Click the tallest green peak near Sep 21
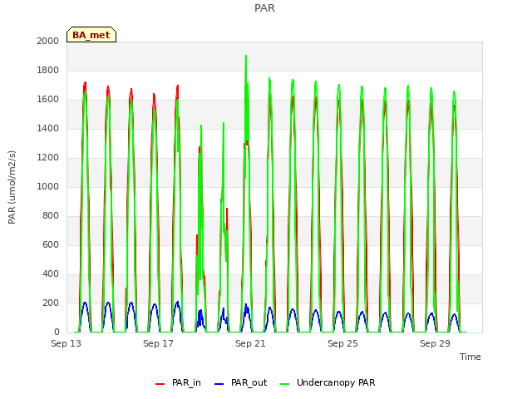 point(246,57)
